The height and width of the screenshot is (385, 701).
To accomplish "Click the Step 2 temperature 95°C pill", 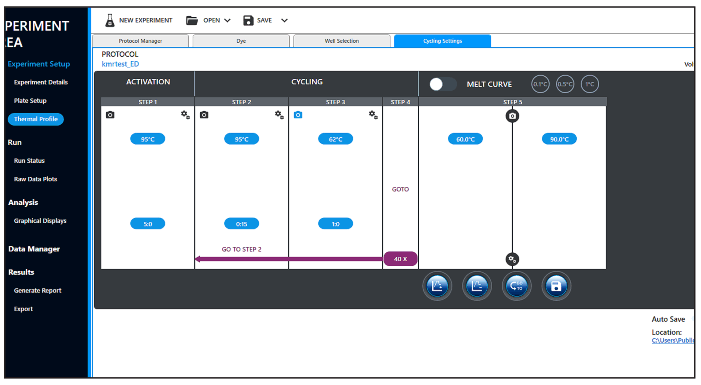I will tap(241, 139).
